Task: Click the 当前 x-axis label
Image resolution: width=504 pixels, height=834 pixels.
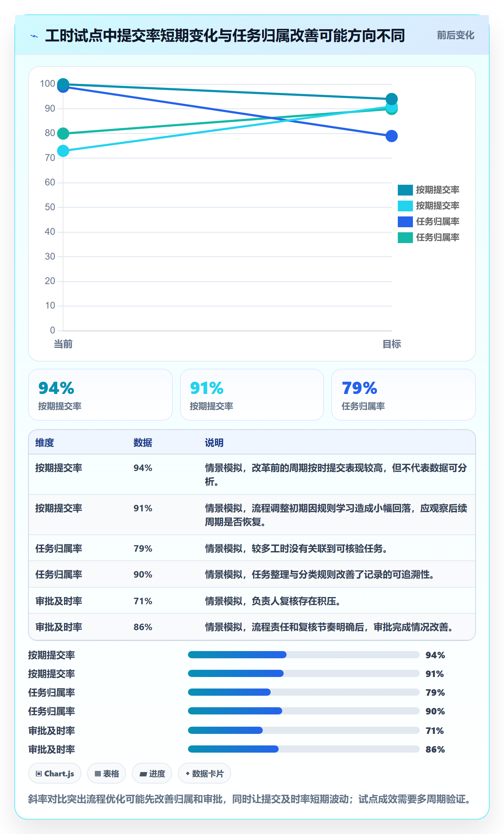Action: coord(63,344)
